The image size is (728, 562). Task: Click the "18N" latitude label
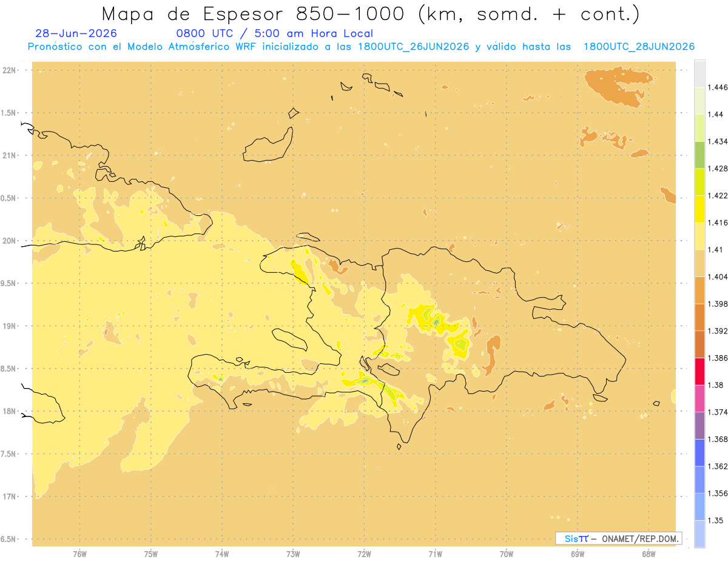point(9,411)
